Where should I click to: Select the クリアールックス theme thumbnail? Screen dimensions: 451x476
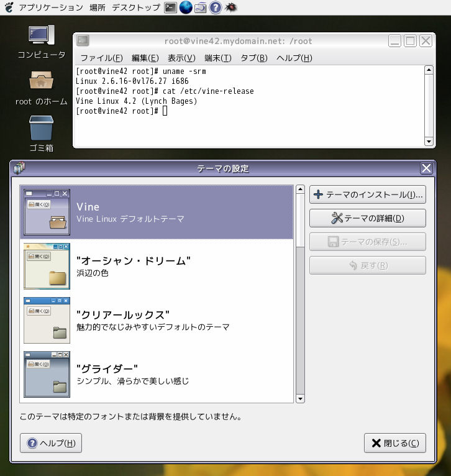47,320
